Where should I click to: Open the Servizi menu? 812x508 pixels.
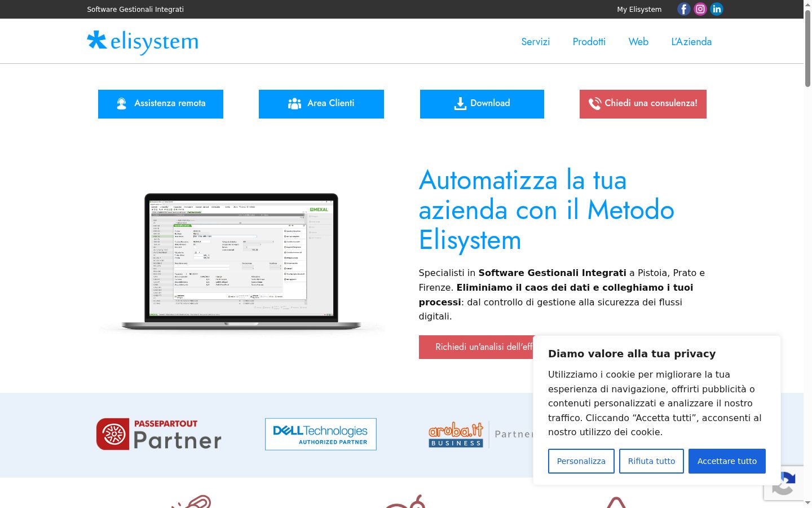[536, 42]
